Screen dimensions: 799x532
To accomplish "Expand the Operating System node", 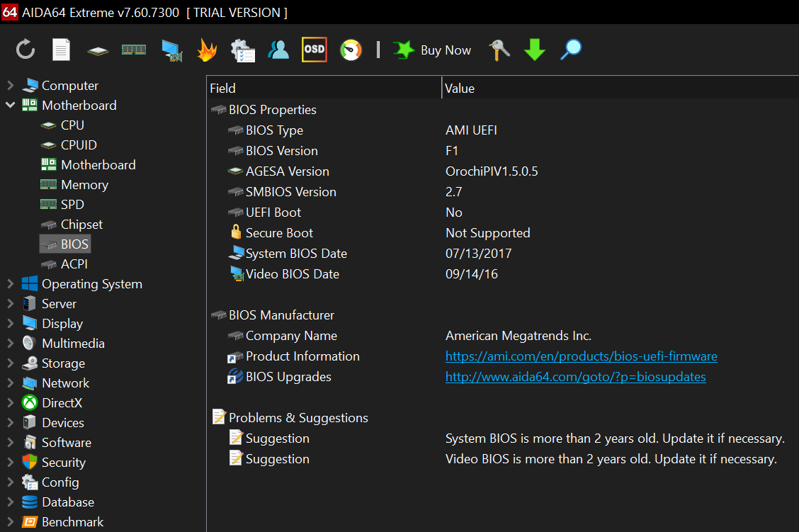I will point(10,284).
